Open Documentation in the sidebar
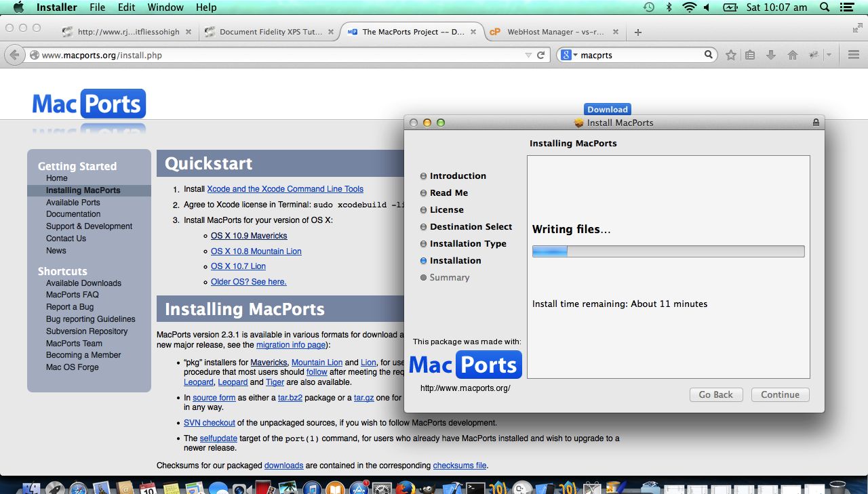Viewport: 868px width, 494px height. point(73,214)
